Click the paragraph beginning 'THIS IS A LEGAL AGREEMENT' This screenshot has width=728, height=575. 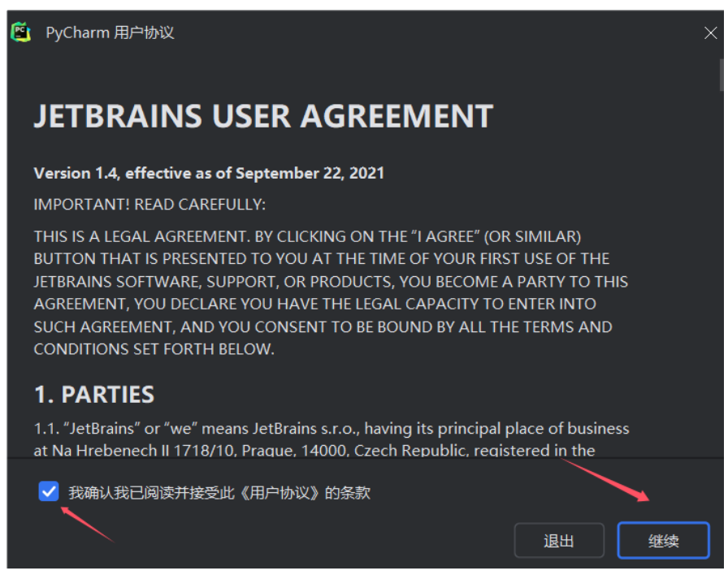click(331, 293)
